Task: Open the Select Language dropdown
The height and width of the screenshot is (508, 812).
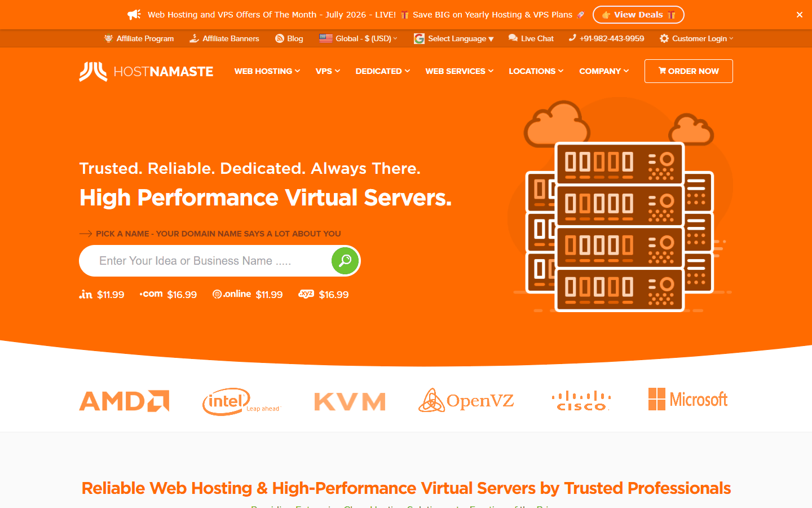Action: point(461,38)
